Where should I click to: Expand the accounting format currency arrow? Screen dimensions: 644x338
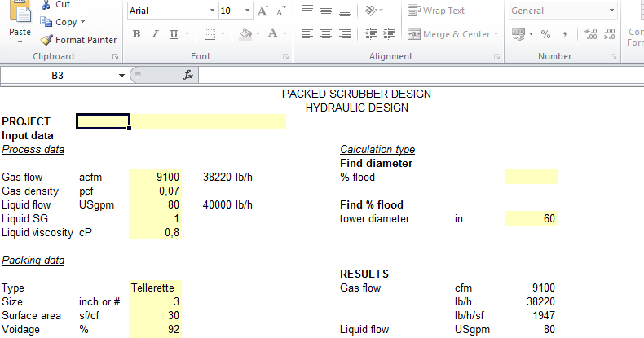pyautogui.click(x=531, y=34)
